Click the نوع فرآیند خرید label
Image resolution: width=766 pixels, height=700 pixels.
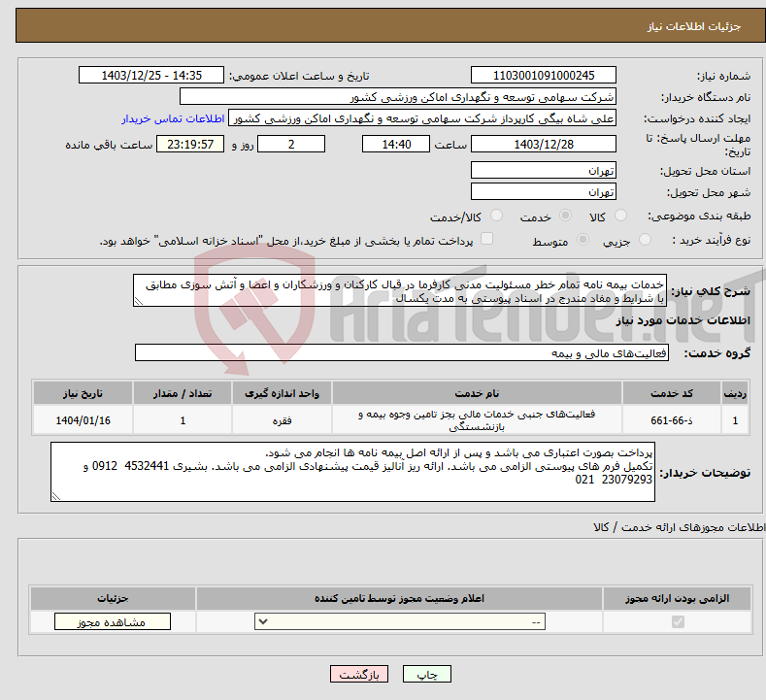[712, 240]
